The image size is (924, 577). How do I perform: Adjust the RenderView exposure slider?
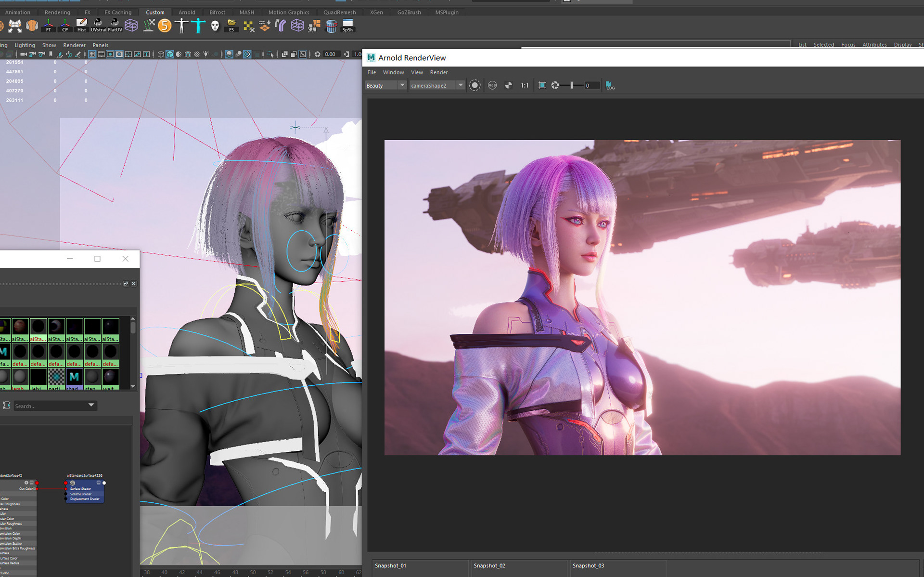coord(572,85)
